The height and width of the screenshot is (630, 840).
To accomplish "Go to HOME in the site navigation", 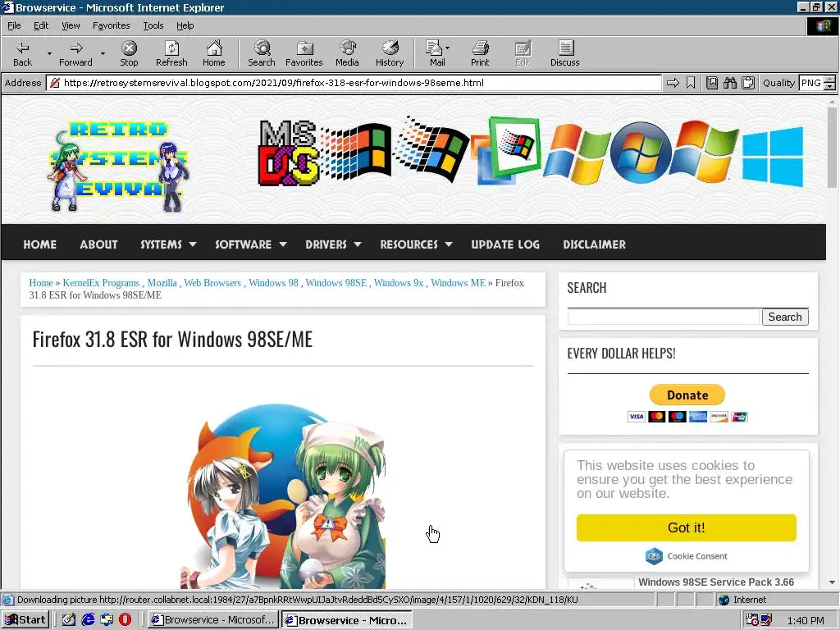I will pyautogui.click(x=39, y=244).
